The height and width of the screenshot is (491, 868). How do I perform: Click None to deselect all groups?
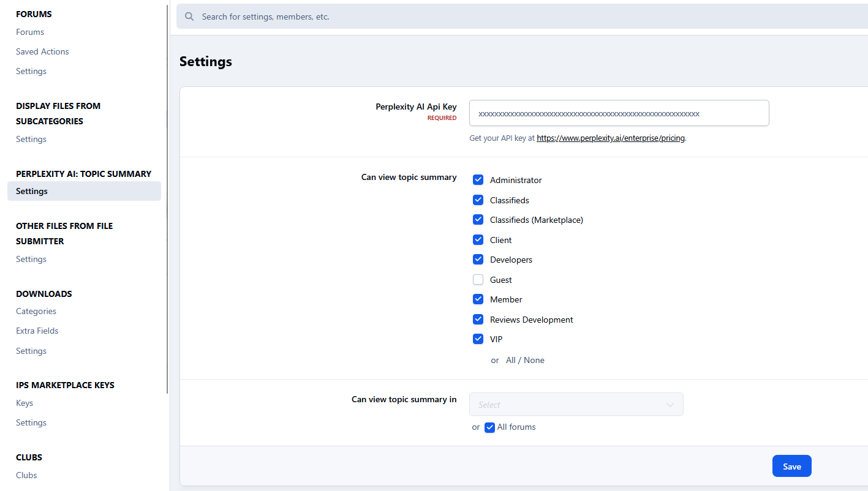[x=534, y=361]
